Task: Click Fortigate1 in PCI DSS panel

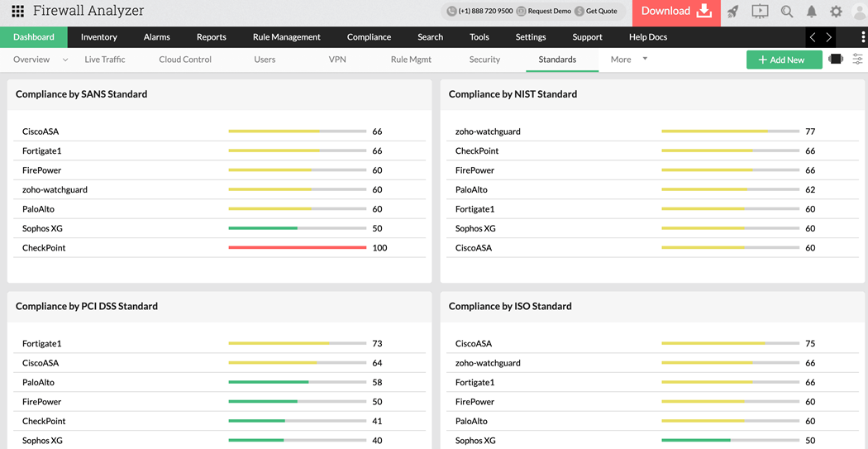Action: (x=41, y=344)
